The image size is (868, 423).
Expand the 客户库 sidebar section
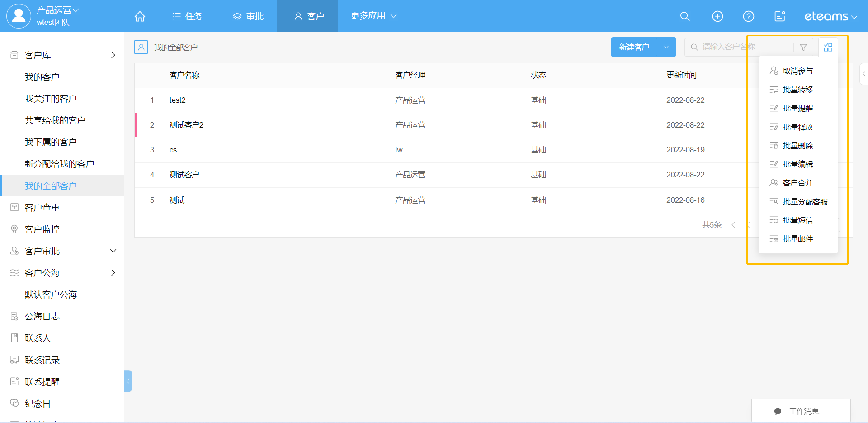(113, 55)
